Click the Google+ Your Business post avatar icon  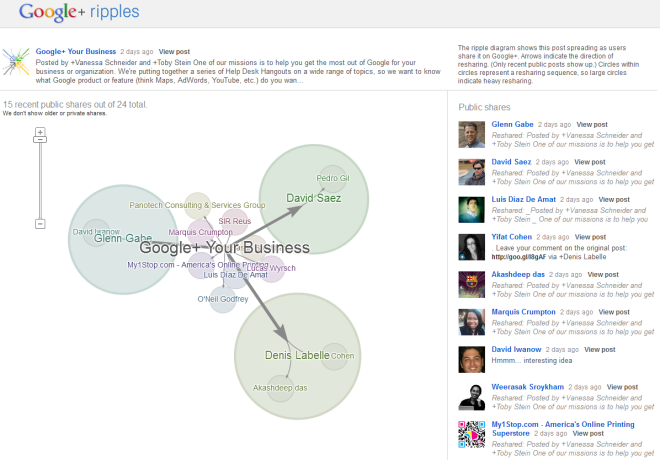(x=16, y=59)
